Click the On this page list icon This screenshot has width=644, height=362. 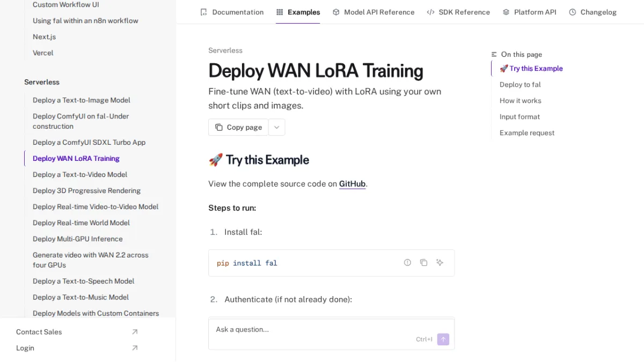pos(494,54)
